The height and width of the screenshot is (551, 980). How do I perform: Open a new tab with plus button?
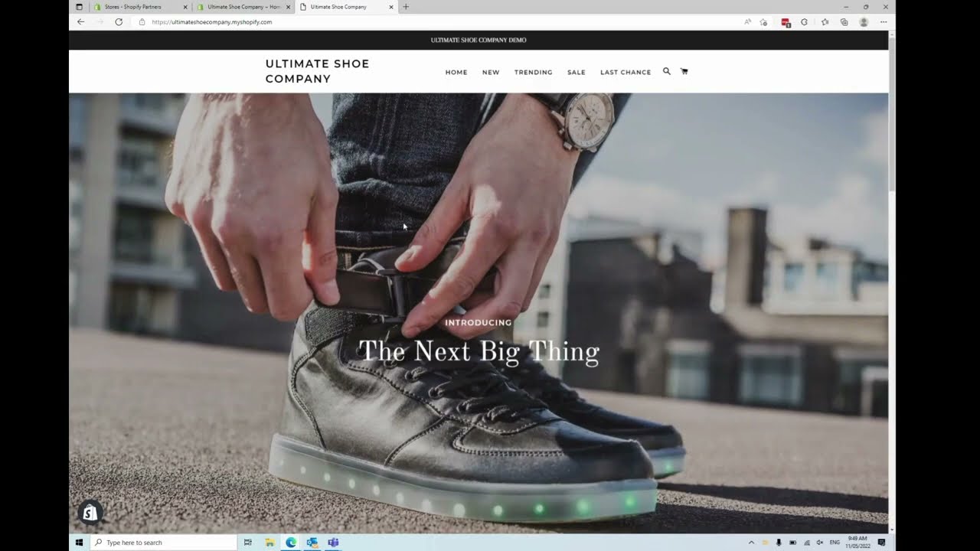406,7
